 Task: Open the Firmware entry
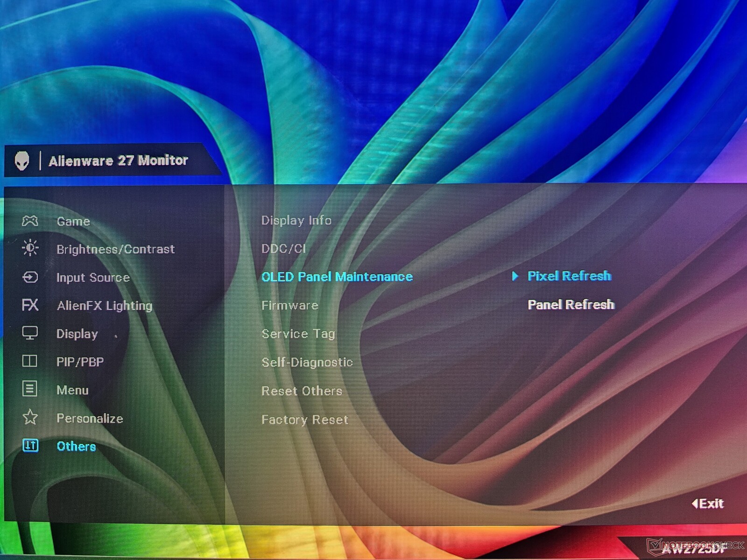[290, 305]
